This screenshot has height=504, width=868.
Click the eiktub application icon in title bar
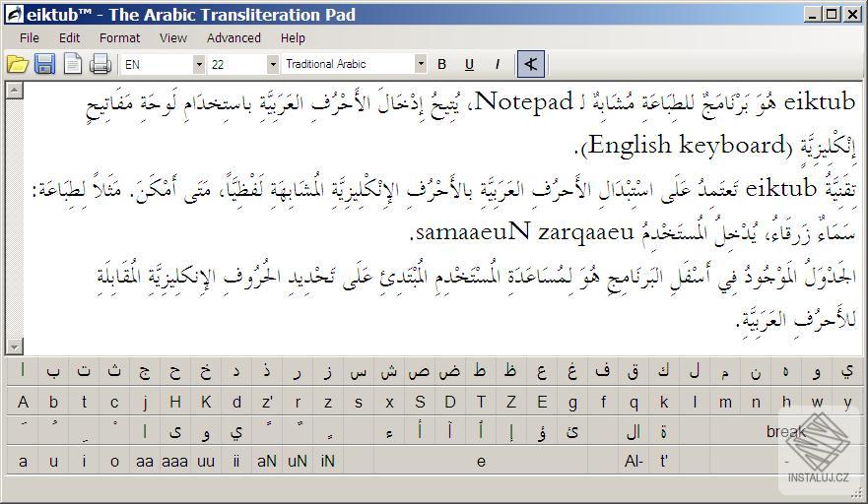[x=15, y=15]
